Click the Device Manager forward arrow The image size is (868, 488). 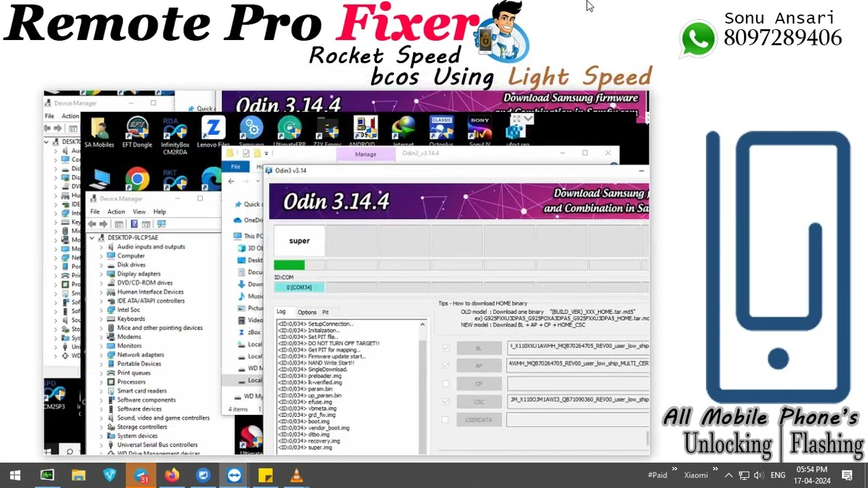[103, 224]
